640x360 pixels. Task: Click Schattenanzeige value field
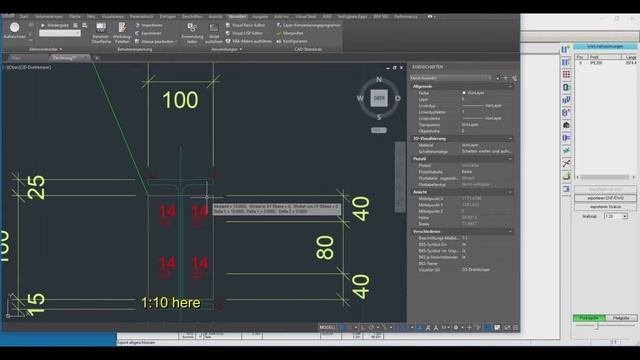[487, 151]
